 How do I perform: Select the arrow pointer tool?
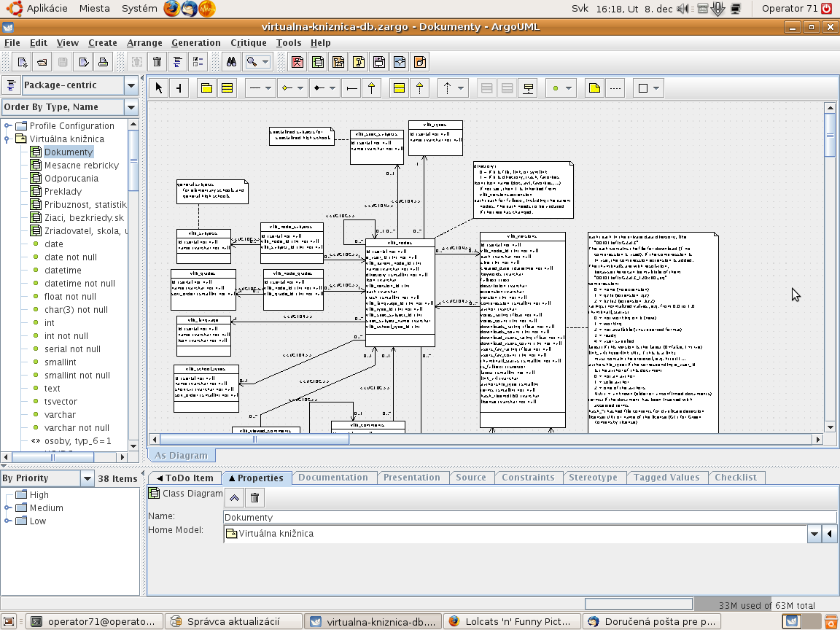click(159, 88)
